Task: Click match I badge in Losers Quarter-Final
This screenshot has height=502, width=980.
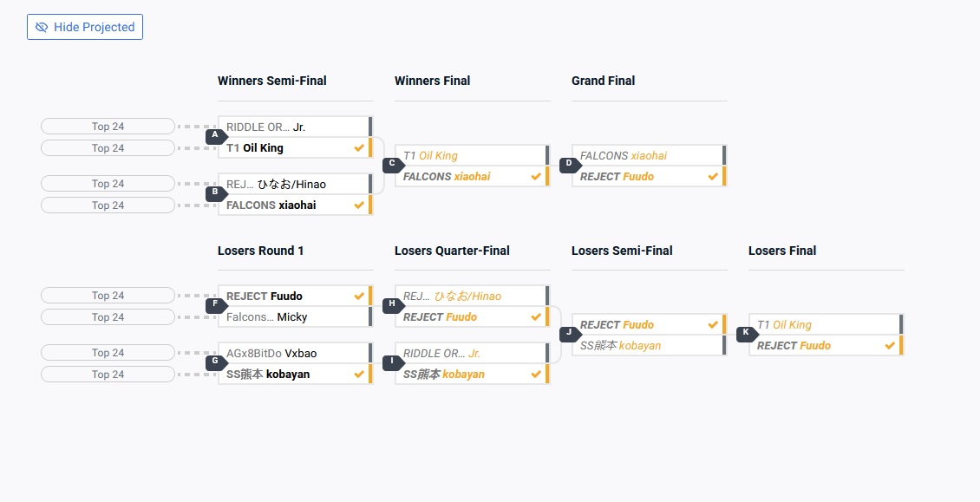Action: click(393, 362)
